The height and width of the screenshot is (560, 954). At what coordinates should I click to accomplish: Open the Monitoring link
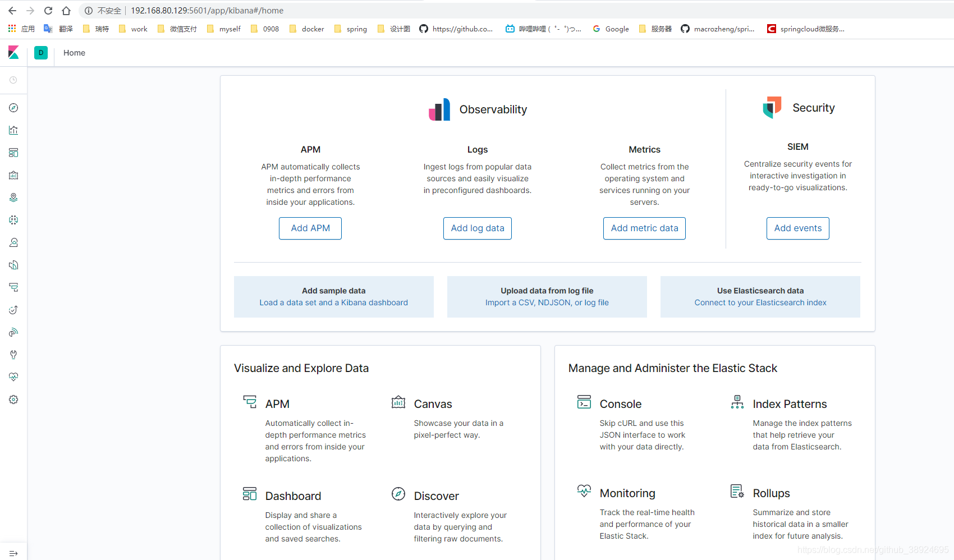click(x=627, y=493)
